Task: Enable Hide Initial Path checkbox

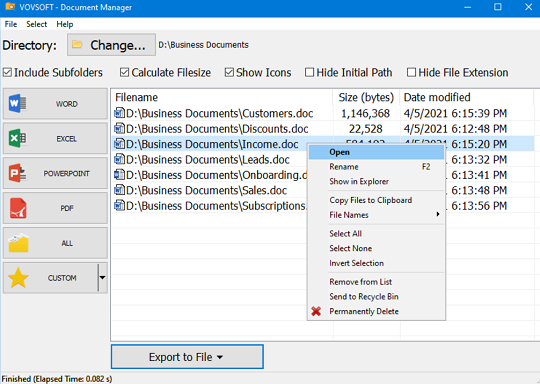Action: tap(309, 73)
